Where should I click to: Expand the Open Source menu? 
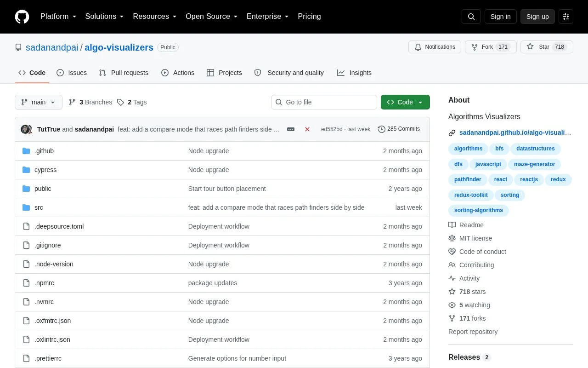pyautogui.click(x=212, y=17)
